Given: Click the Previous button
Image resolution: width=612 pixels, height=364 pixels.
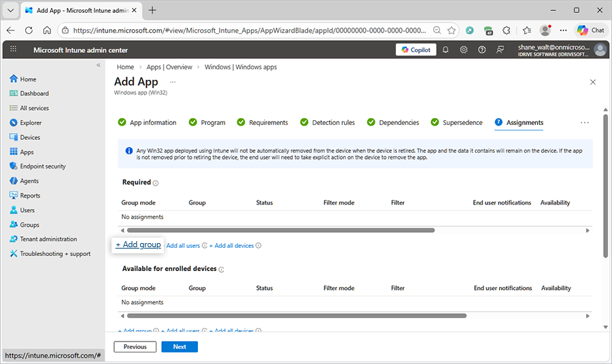Looking at the screenshot, I should 135,346.
